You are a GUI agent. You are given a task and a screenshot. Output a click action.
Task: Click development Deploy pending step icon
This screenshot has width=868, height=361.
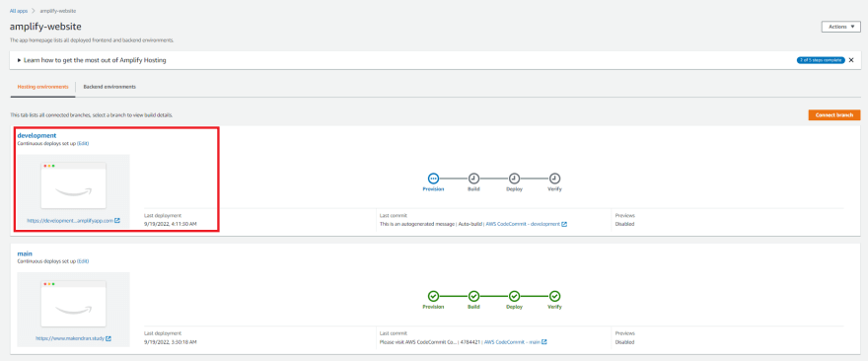point(514,179)
